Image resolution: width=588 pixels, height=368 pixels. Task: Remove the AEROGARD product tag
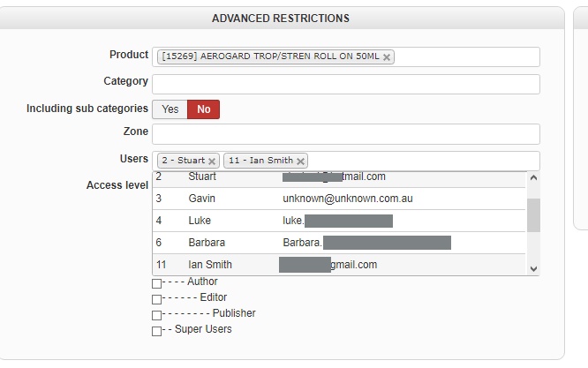[x=387, y=57]
